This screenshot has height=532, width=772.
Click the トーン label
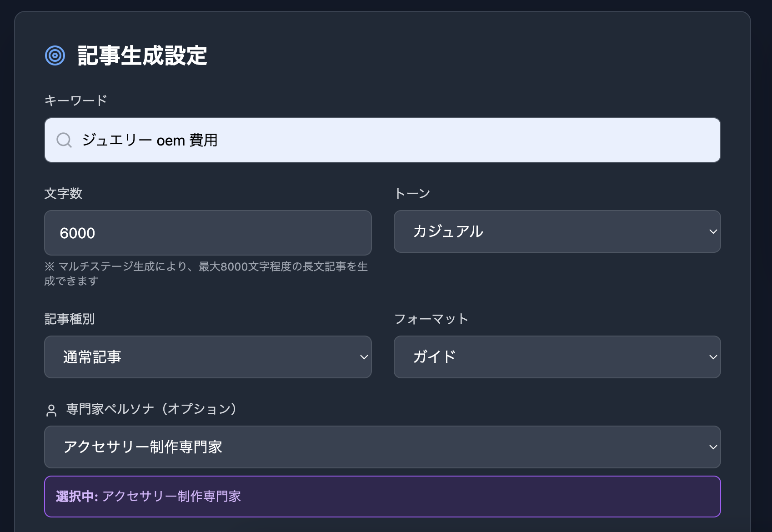pyautogui.click(x=412, y=193)
